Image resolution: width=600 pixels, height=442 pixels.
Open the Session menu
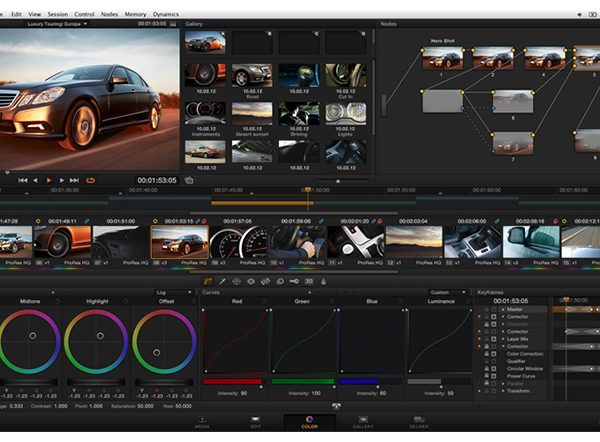click(57, 14)
